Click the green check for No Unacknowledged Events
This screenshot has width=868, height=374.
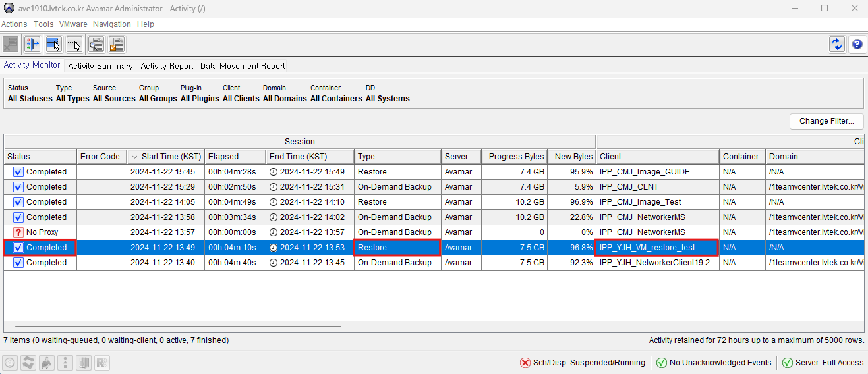[662, 363]
